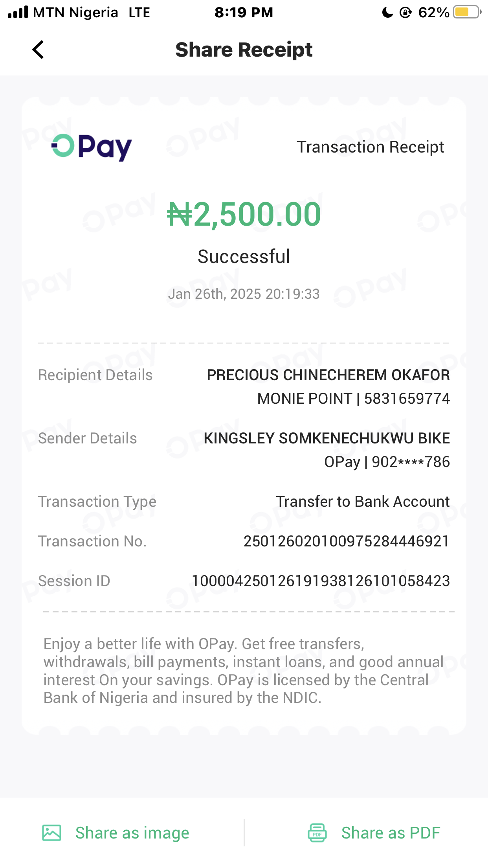Screen dimensions: 488x868
Task: Tap sender name KINGSLEY SOMKENECHUKWU BIKE
Action: (x=327, y=438)
